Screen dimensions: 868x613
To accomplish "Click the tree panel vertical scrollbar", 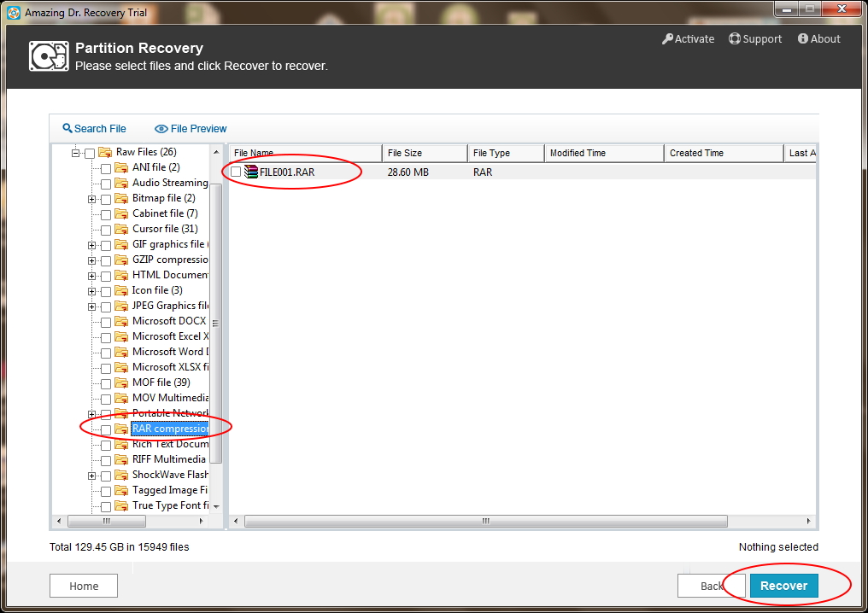I will pos(216,324).
